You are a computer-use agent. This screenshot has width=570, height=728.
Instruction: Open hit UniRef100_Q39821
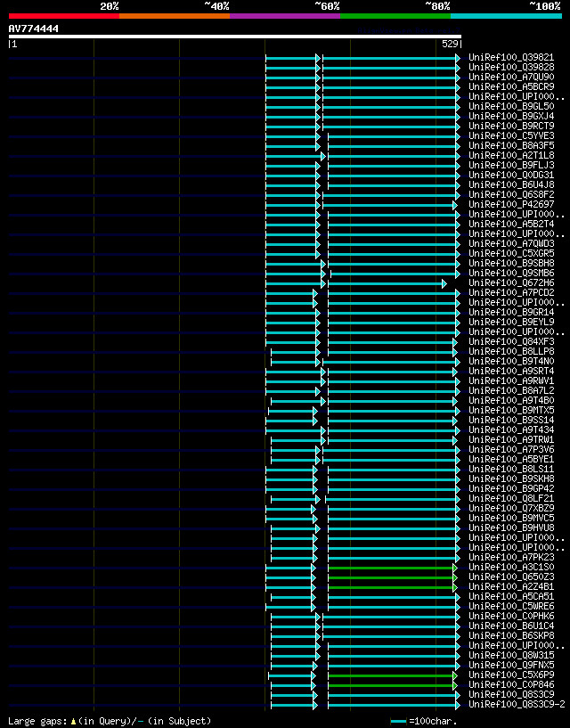click(x=511, y=58)
